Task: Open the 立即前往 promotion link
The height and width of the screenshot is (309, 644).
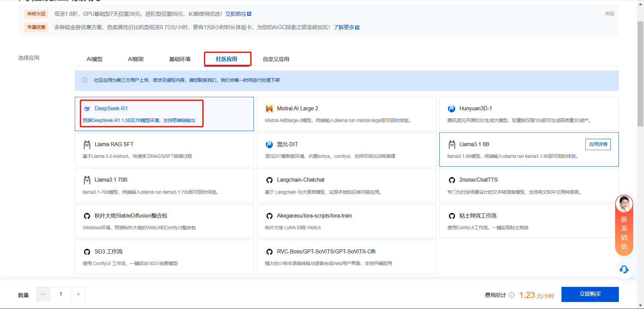Action: [x=236, y=14]
